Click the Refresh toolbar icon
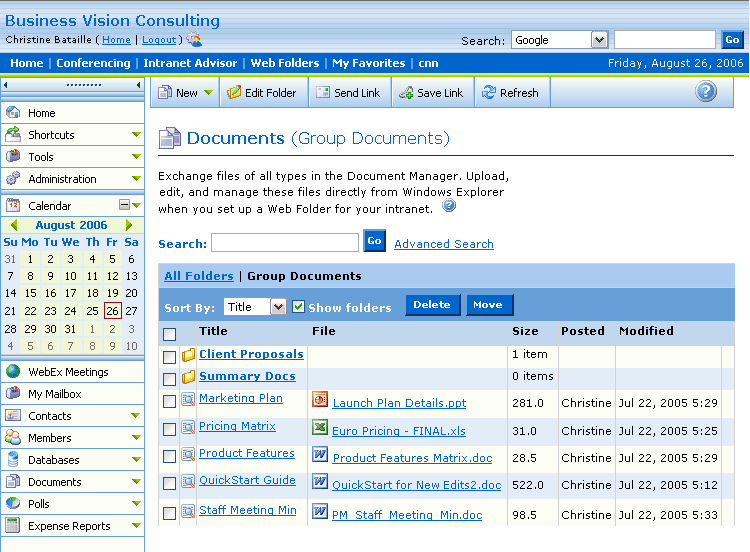Viewport: 750px width, 552px height. pos(488,93)
